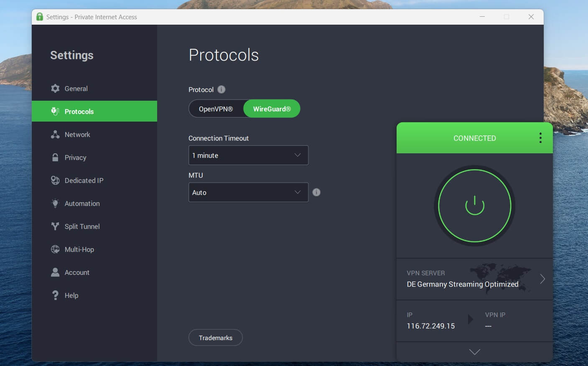This screenshot has width=588, height=366.
Task: Expand the VPN panel with bottom chevron
Action: coord(474,352)
